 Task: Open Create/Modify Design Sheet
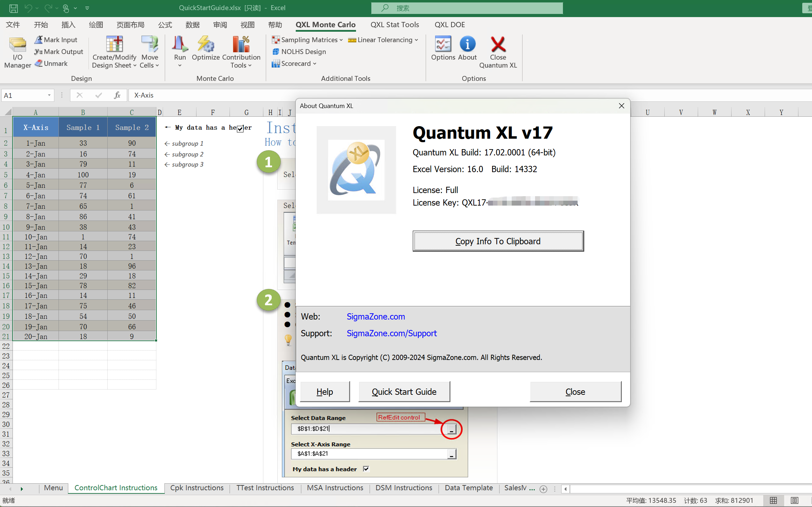[114, 52]
